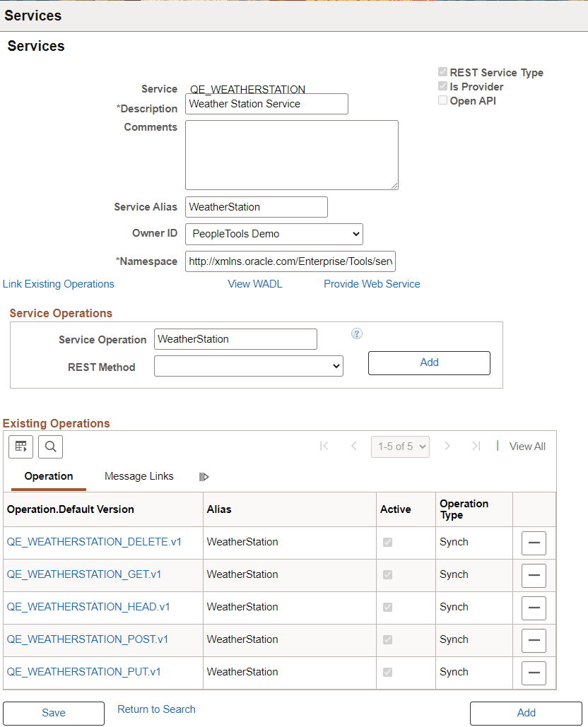This screenshot has width=588, height=727.
Task: Go to last page of operations grid
Action: pyautogui.click(x=476, y=446)
